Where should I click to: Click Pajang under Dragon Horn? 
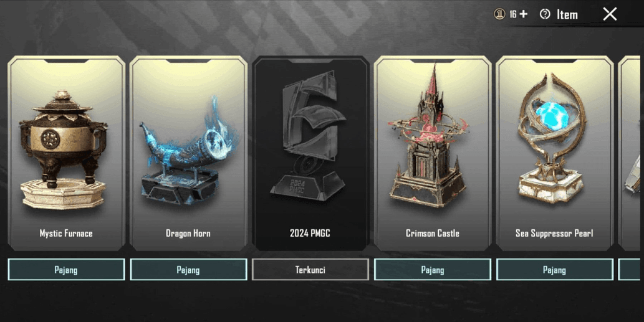188,270
